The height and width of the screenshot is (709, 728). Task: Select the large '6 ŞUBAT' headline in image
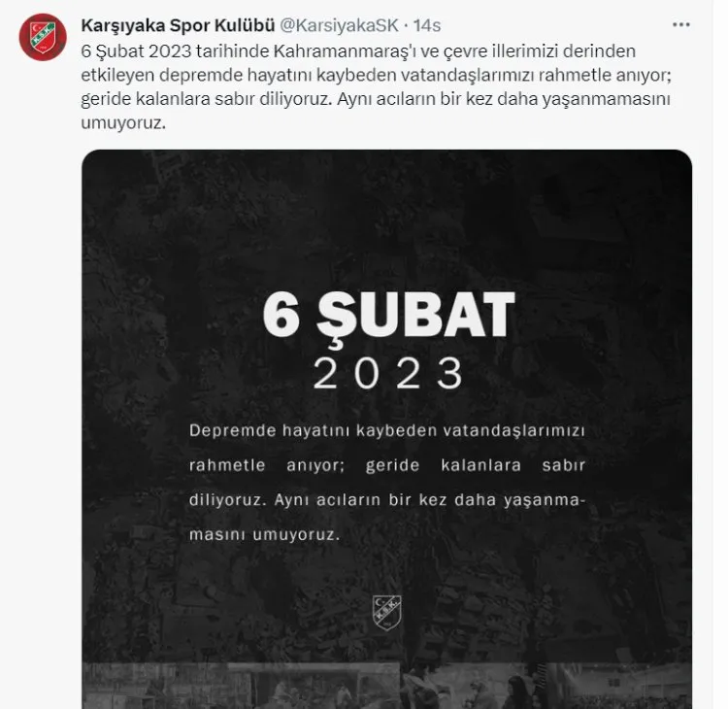tap(388, 318)
